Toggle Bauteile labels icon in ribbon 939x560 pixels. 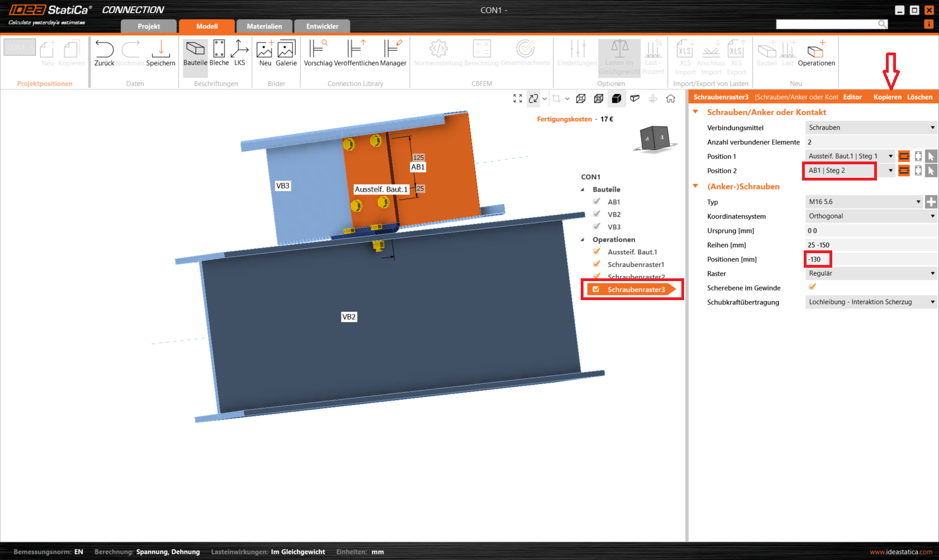(195, 50)
